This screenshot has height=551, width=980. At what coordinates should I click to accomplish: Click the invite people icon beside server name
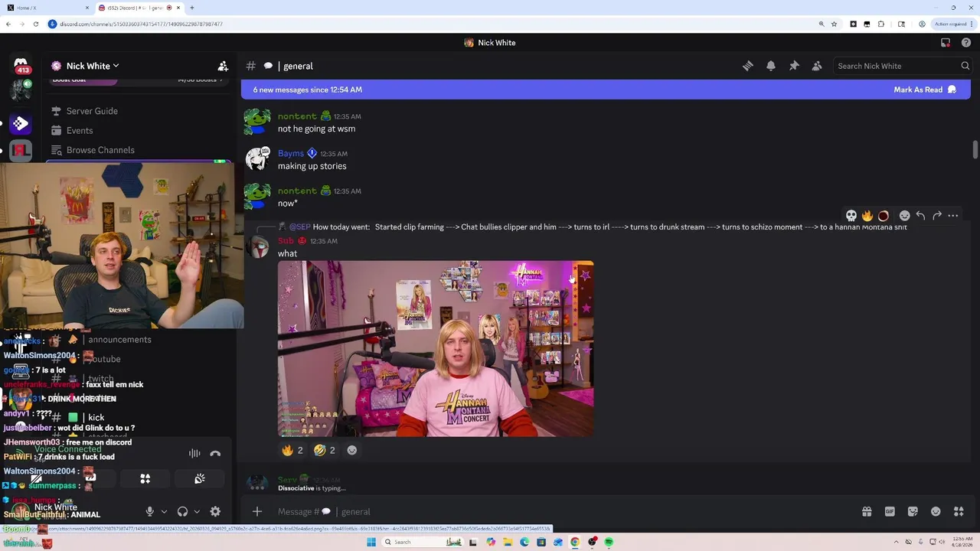tap(223, 66)
